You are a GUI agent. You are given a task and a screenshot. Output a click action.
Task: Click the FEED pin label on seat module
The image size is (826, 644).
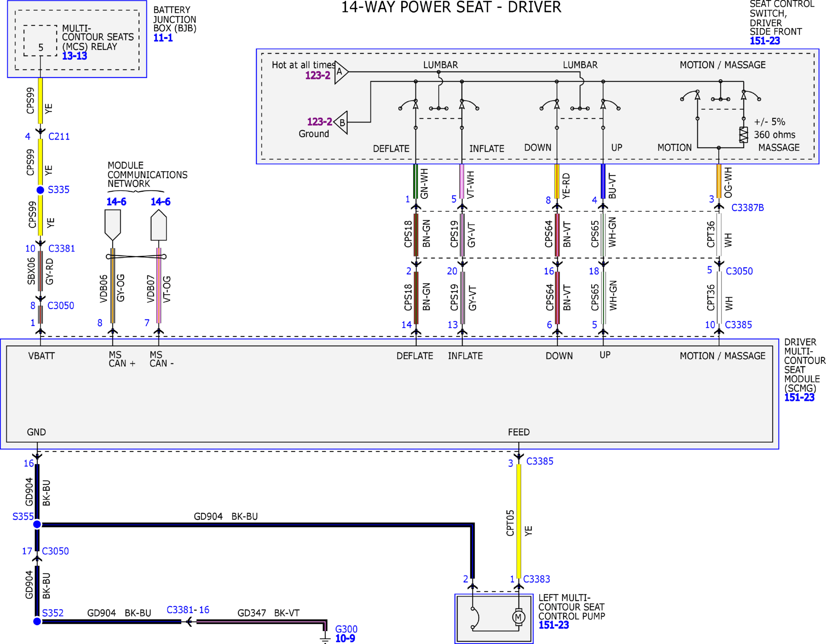coord(518,432)
